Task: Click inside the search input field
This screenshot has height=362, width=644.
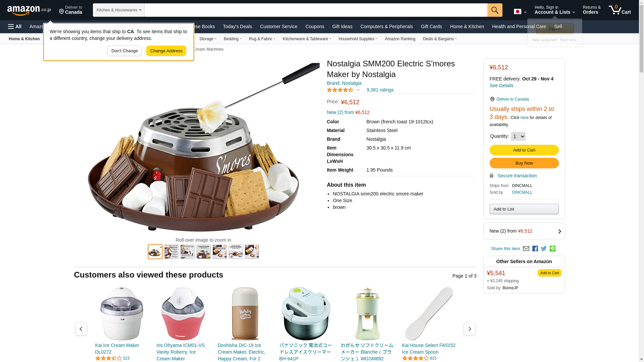Action: coord(316,10)
